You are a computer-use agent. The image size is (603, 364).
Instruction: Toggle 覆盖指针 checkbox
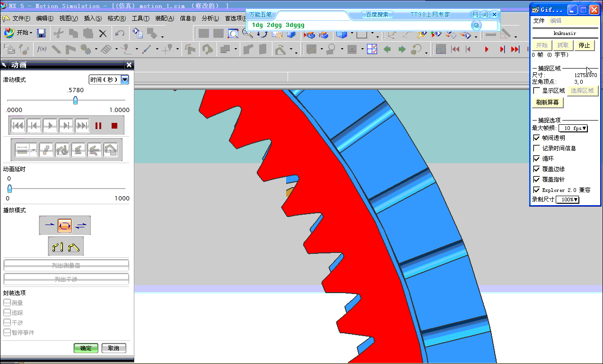pos(536,179)
